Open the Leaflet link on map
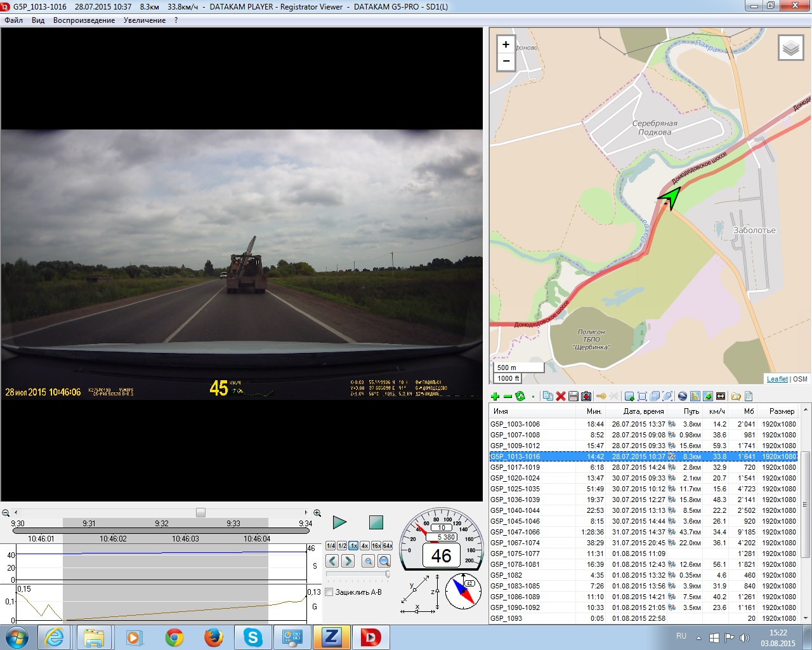 [777, 379]
